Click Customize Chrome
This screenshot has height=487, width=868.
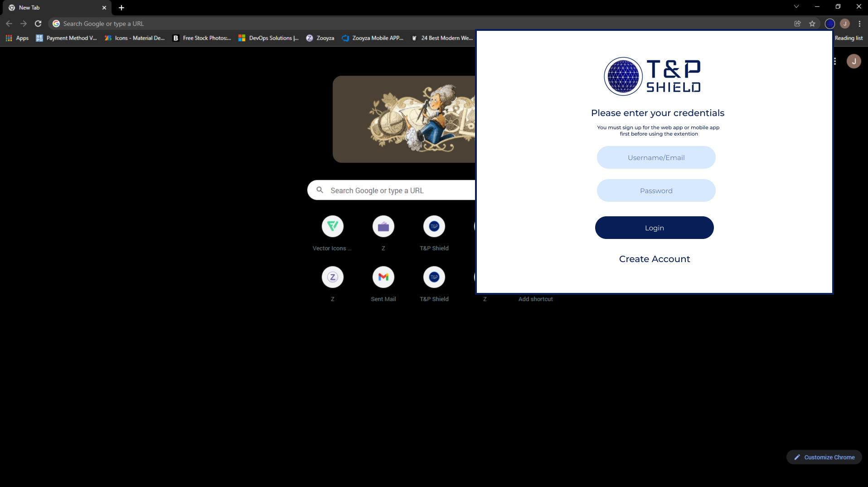pos(824,457)
